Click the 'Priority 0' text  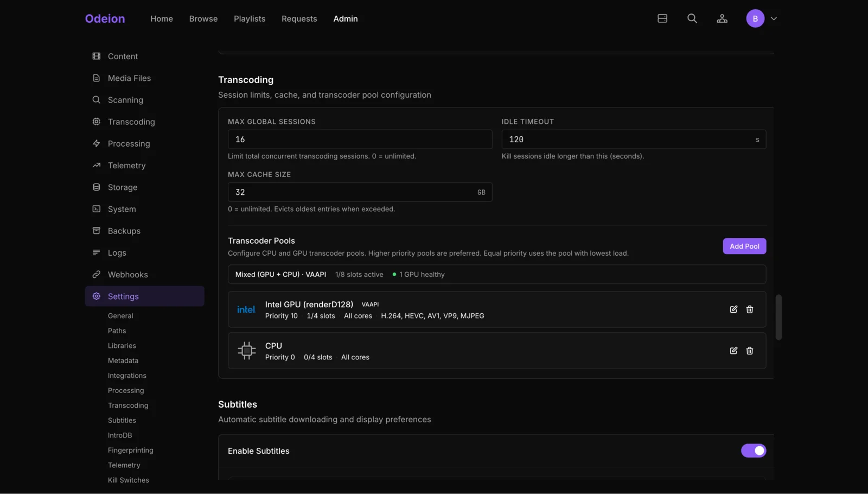click(x=280, y=357)
